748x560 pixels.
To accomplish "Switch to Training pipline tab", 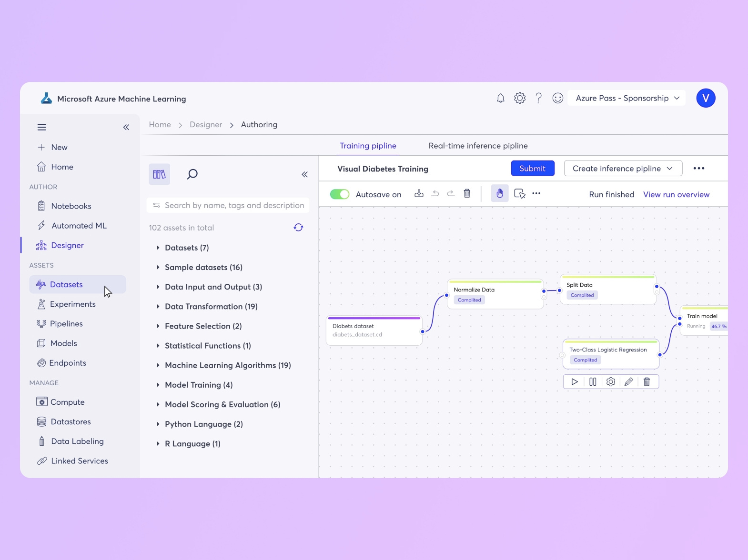I will (x=368, y=146).
